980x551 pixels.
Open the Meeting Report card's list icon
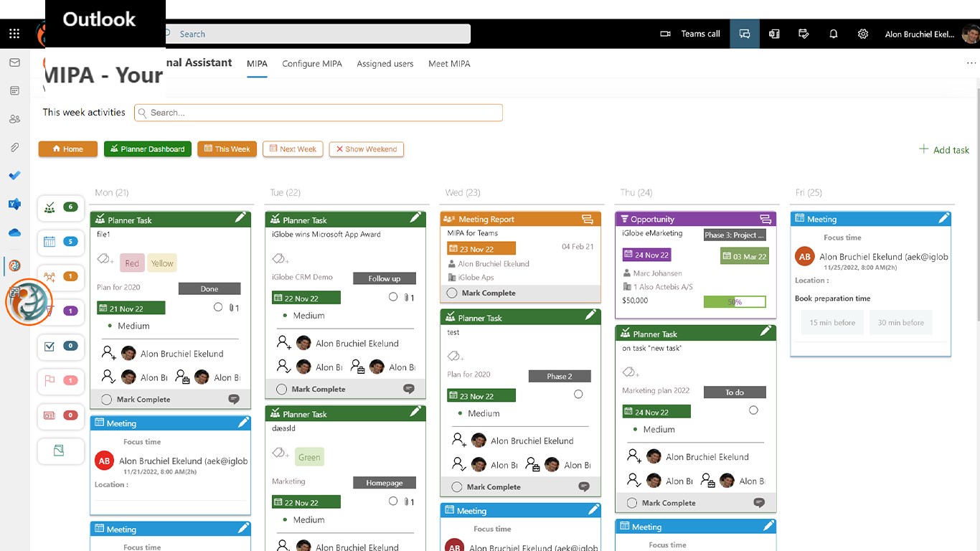[x=588, y=220]
